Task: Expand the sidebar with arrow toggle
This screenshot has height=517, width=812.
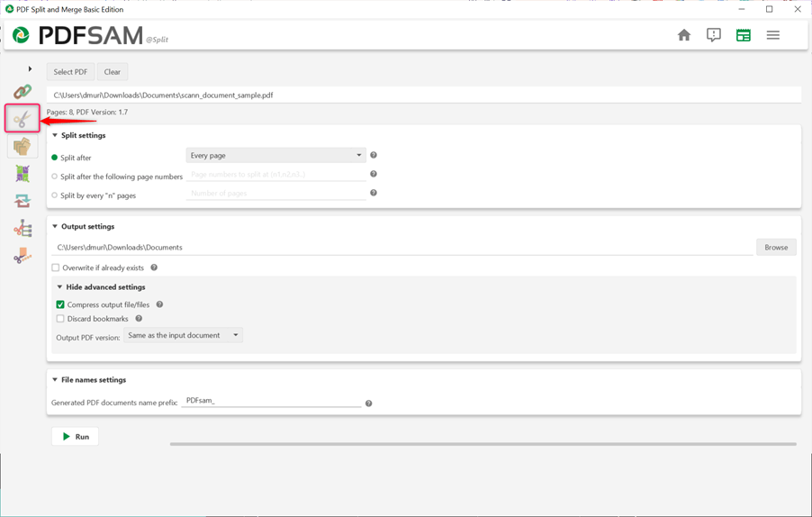Action: click(30, 68)
